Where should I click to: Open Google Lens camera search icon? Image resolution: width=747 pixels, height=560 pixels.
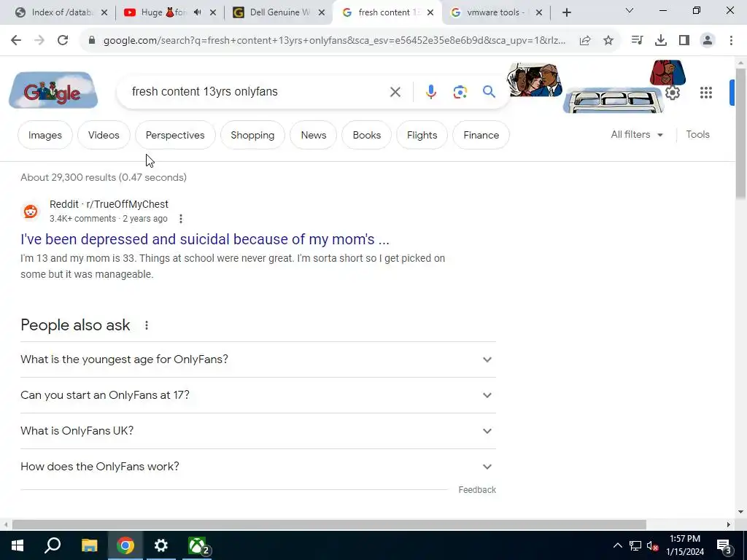(x=460, y=92)
